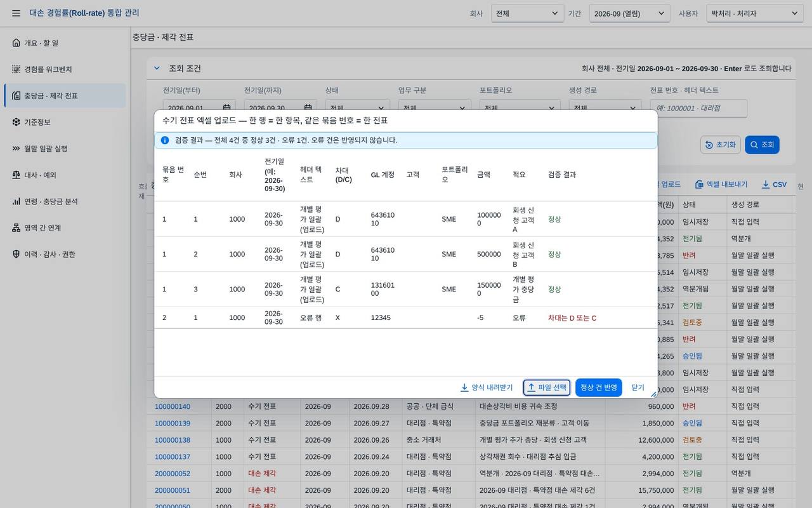Open the 사용자 user dropdown
The width and height of the screenshot is (812, 508).
coord(755,13)
